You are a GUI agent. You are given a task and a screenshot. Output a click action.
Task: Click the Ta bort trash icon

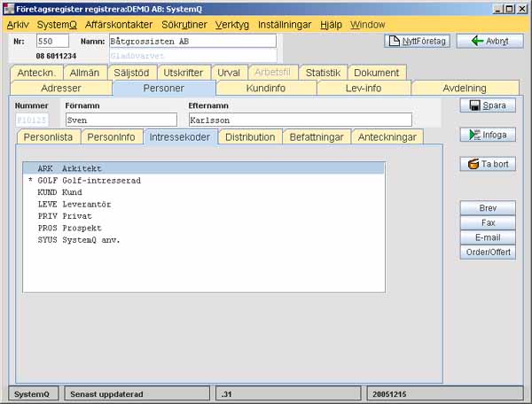473,164
